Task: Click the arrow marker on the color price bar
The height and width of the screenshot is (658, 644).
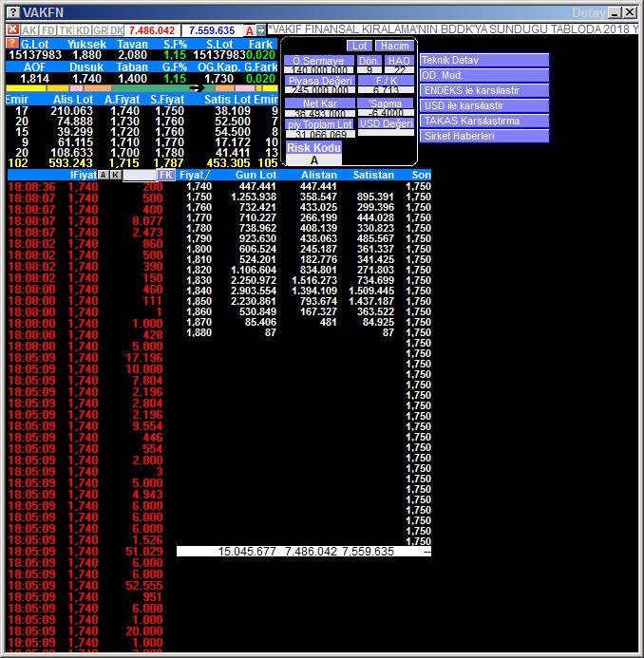Action: [x=197, y=88]
